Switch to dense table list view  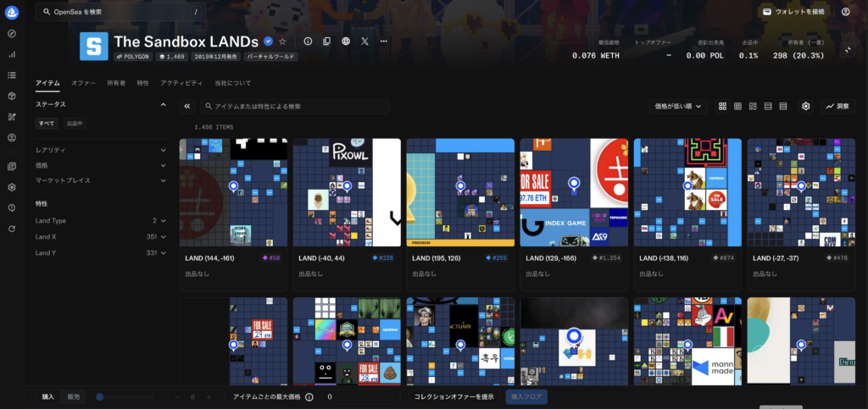click(x=782, y=106)
